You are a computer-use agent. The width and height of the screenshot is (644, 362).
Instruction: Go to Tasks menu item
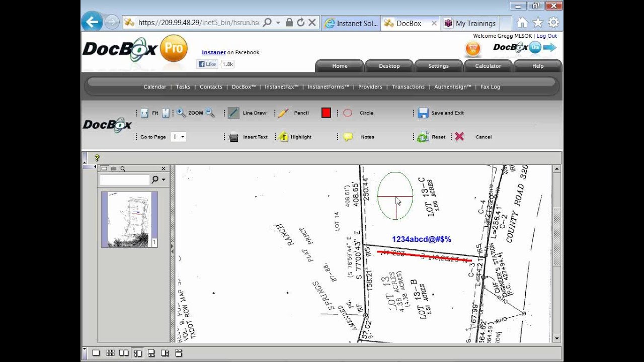tap(183, 87)
